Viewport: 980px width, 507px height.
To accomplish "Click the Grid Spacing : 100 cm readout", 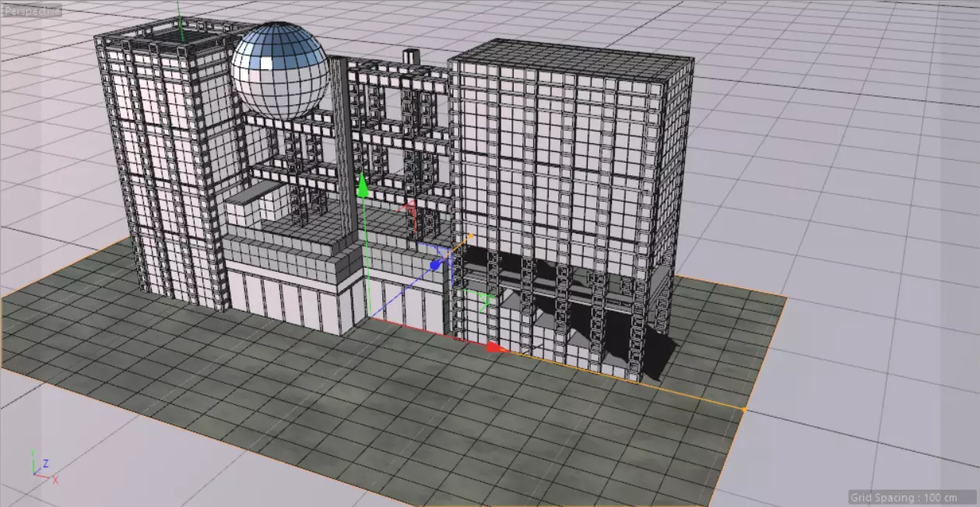I will [x=910, y=497].
